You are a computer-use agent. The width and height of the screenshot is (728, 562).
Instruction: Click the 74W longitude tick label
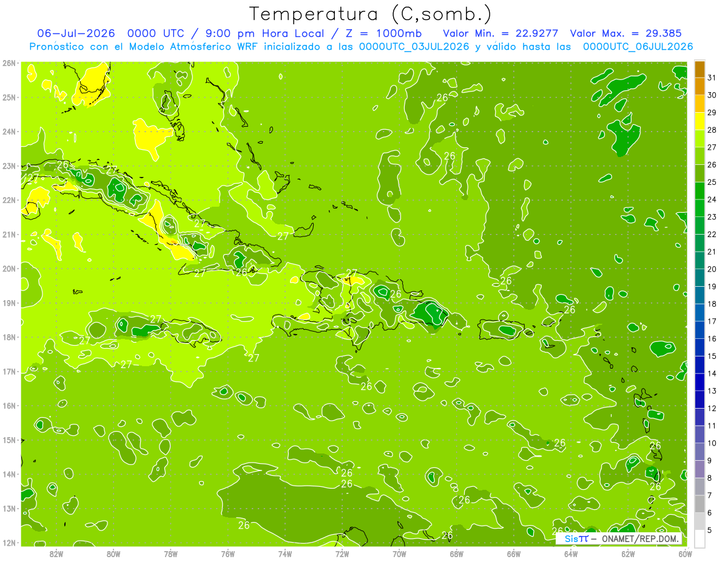[285, 553]
